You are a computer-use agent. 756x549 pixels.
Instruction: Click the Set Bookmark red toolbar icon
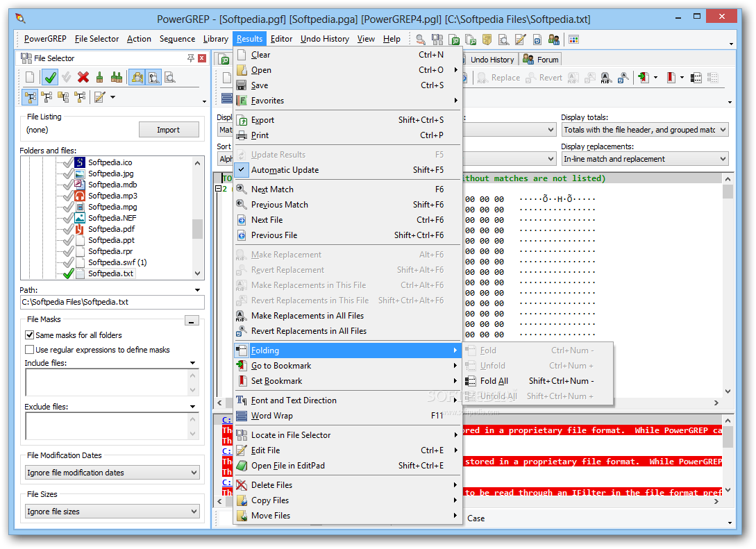click(x=671, y=78)
